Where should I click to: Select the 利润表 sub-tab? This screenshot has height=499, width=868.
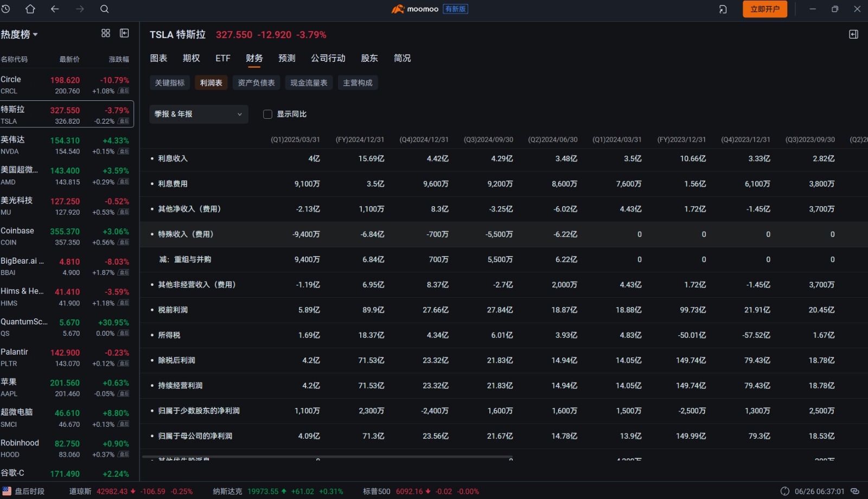[211, 82]
